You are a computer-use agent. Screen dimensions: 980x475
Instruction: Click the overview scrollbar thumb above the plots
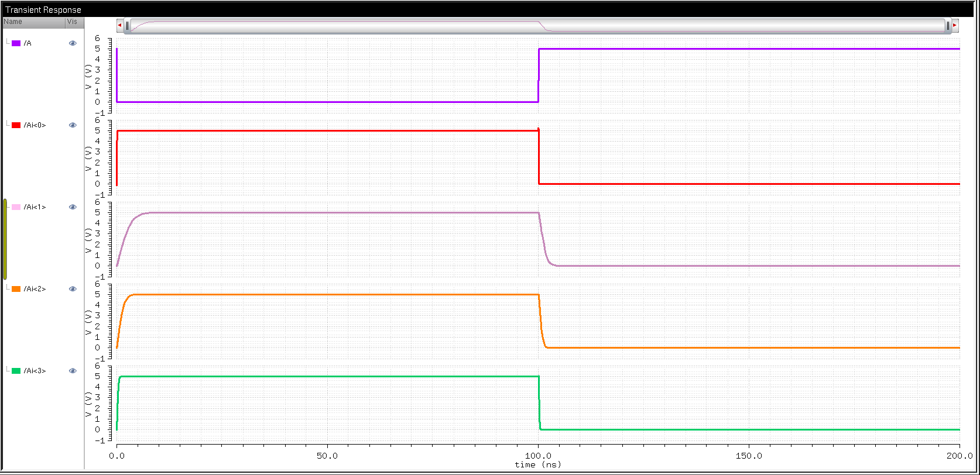coord(537,25)
